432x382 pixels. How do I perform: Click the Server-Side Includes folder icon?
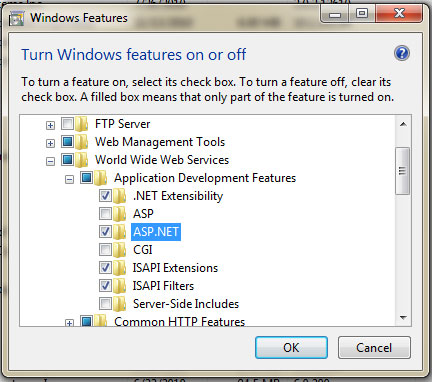click(x=119, y=304)
